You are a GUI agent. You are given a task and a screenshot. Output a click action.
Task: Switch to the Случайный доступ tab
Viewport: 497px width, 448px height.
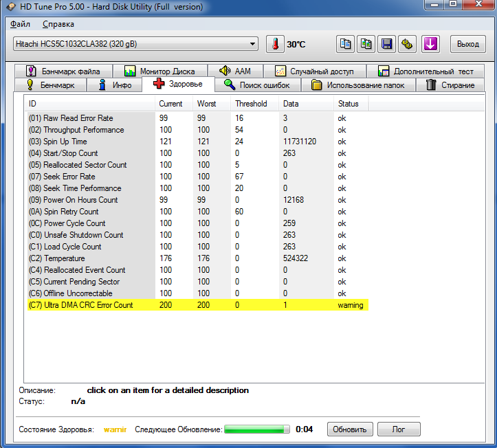pyautogui.click(x=314, y=71)
